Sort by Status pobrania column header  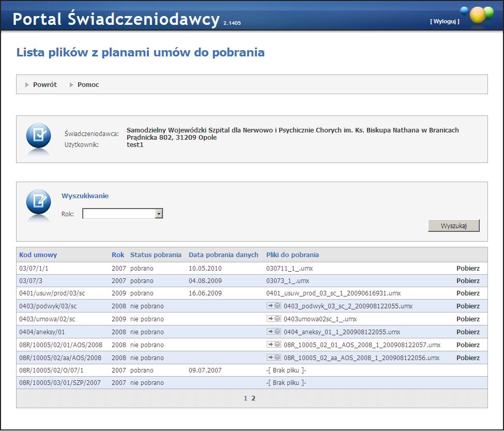tap(156, 255)
